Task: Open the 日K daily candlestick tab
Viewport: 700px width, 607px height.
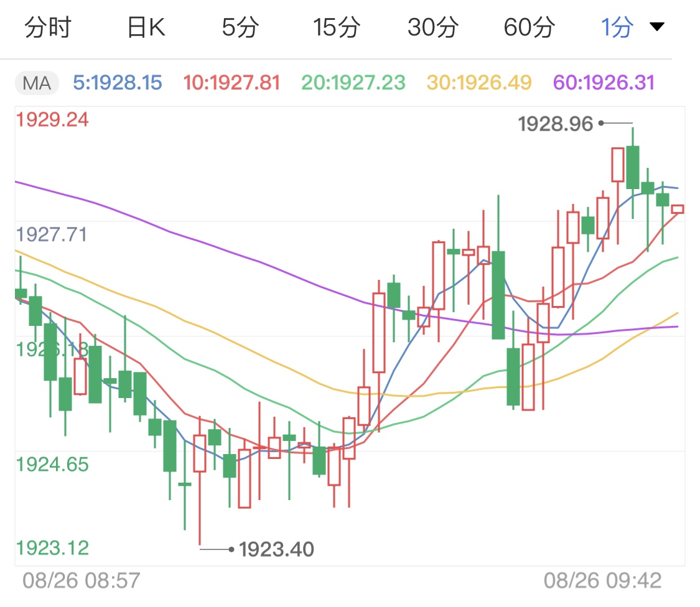Action: pyautogui.click(x=146, y=27)
